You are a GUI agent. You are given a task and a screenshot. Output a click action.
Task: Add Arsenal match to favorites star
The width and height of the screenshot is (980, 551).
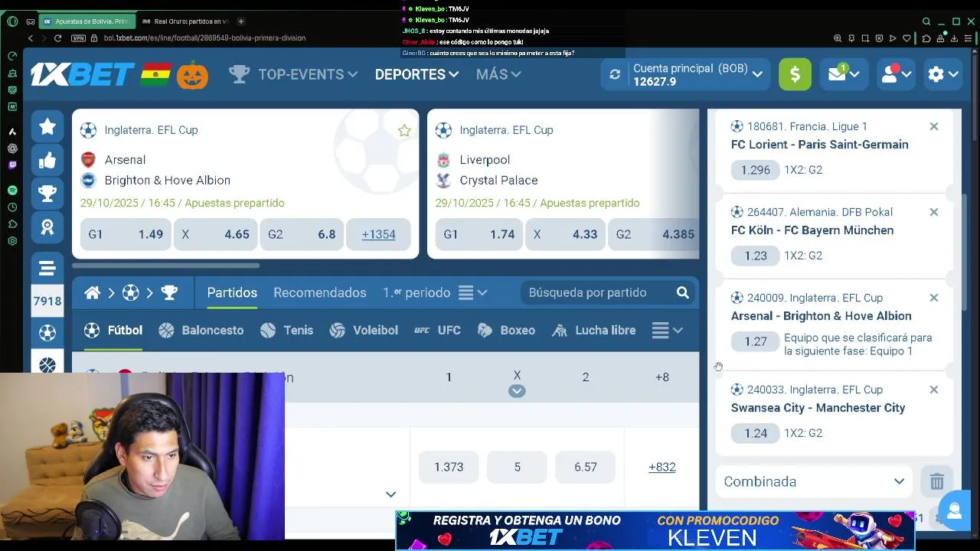pyautogui.click(x=404, y=131)
